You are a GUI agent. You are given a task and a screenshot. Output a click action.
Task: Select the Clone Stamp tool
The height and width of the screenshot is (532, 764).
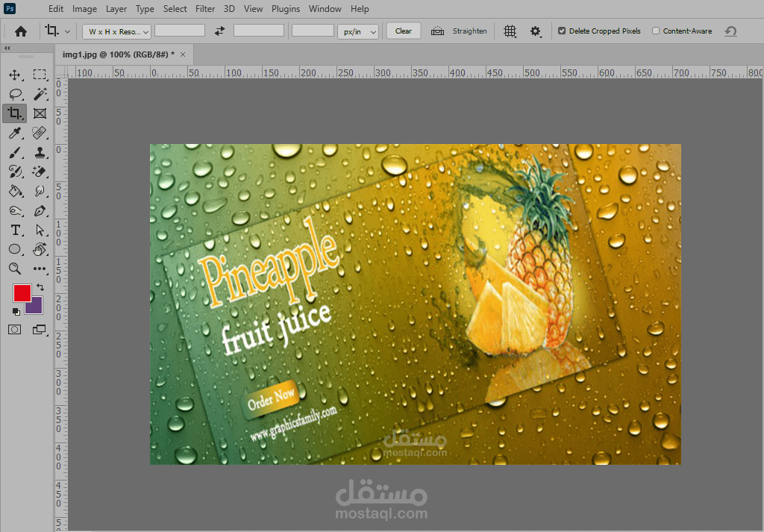click(x=40, y=152)
